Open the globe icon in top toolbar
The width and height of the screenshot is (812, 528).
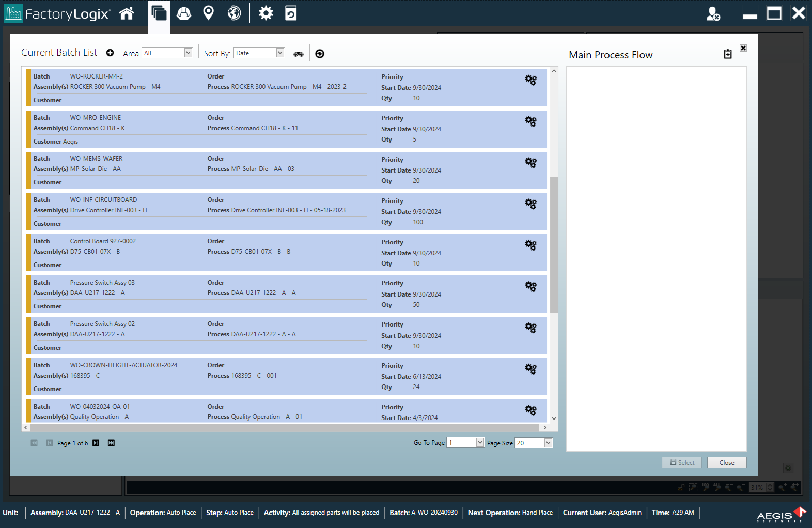click(234, 13)
